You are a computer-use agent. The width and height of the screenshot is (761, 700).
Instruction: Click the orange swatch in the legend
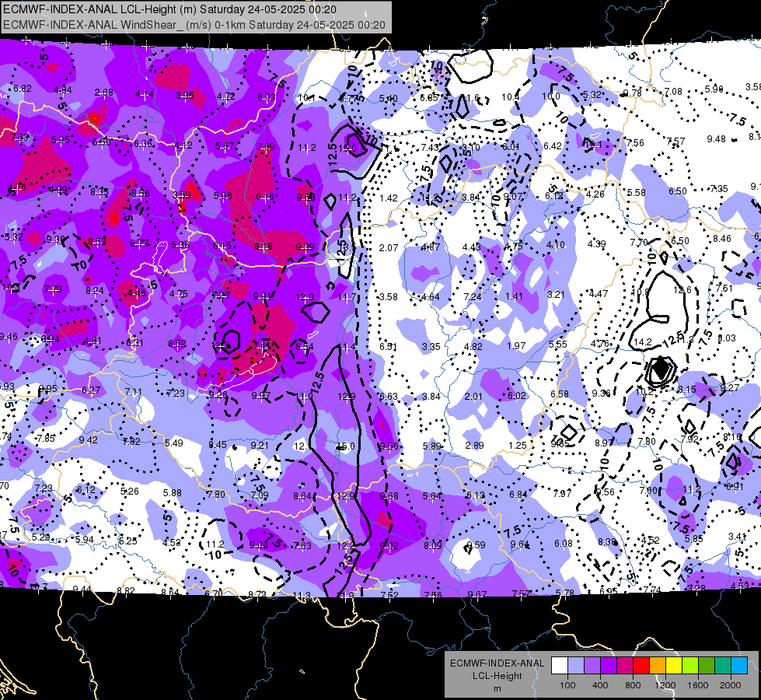(x=658, y=666)
